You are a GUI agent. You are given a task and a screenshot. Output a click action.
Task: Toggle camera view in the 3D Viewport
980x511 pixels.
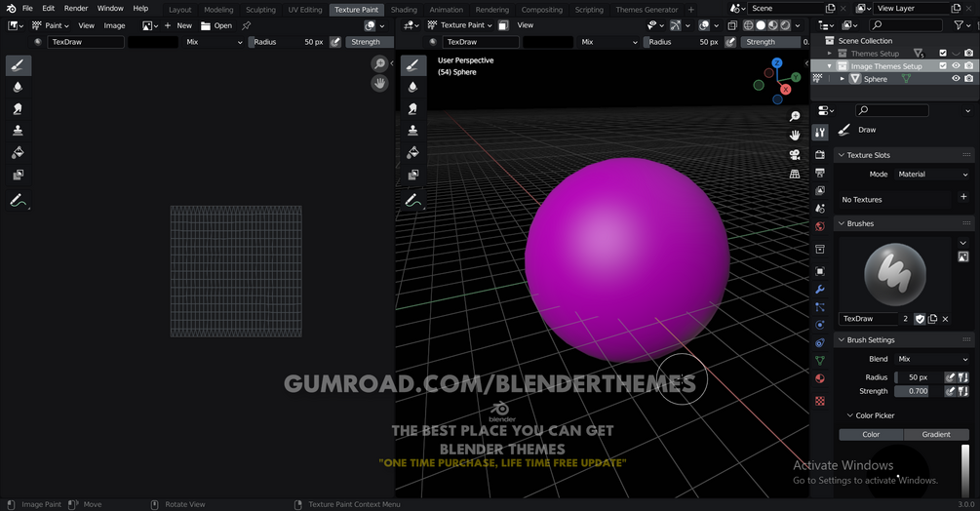pyautogui.click(x=795, y=154)
